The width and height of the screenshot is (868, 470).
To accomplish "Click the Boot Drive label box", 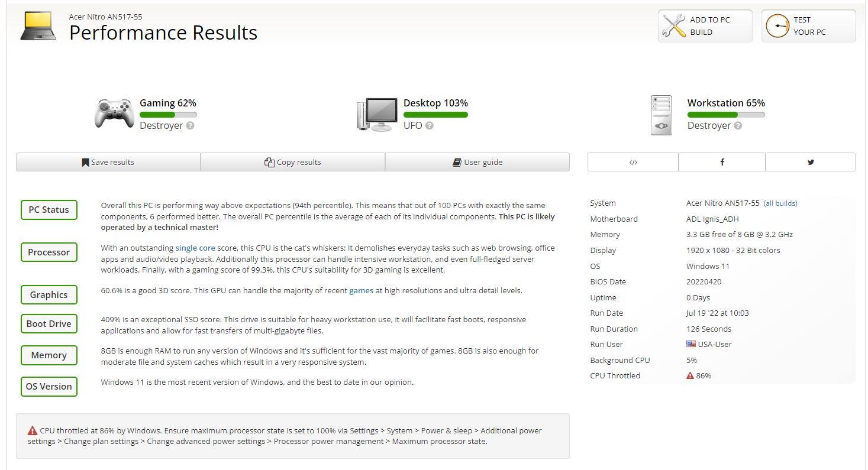I will 49,324.
